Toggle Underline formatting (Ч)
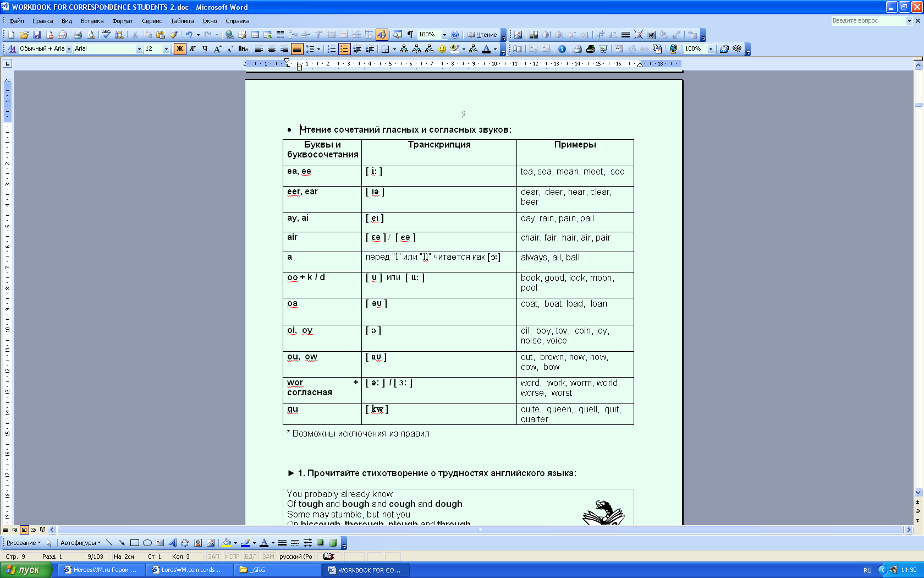This screenshot has width=924, height=578. coord(205,49)
